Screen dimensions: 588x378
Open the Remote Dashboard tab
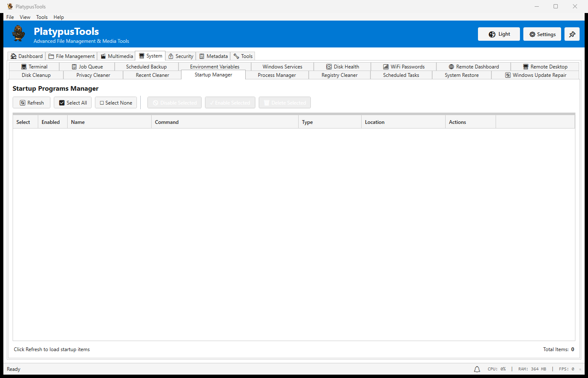[x=473, y=67]
